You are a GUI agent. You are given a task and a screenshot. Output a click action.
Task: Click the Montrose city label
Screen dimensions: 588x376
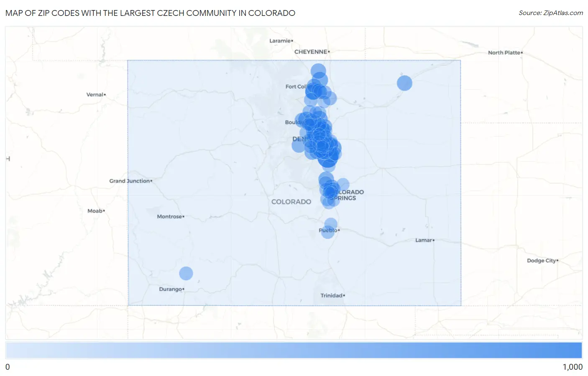click(170, 217)
